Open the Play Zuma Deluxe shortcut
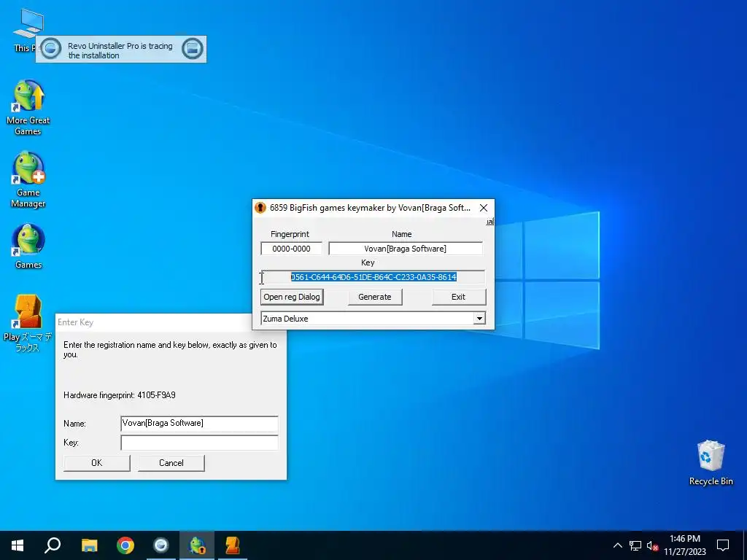The width and height of the screenshot is (747, 560). [28, 324]
